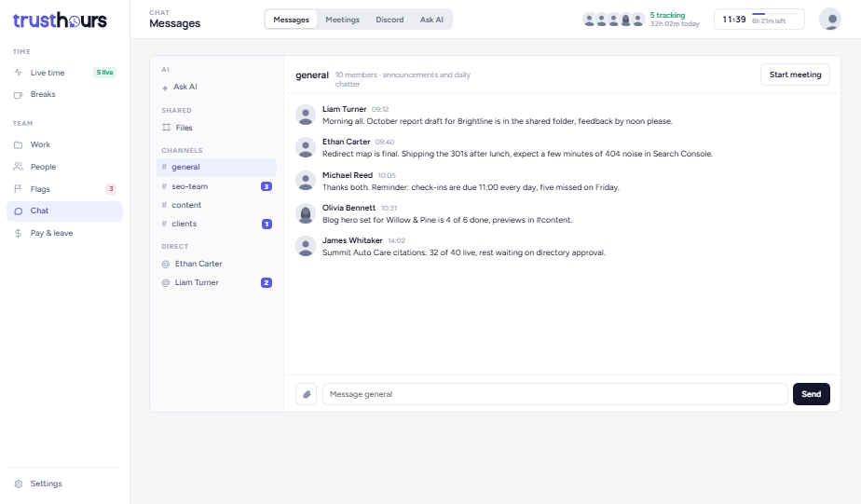The image size is (861, 504).
Task: Click the clients unread badge
Action: [x=266, y=224]
